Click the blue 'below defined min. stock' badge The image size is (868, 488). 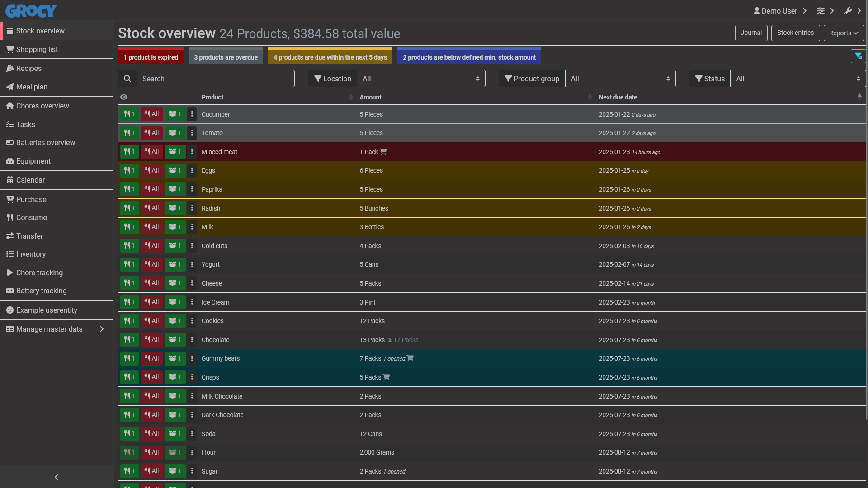(469, 57)
